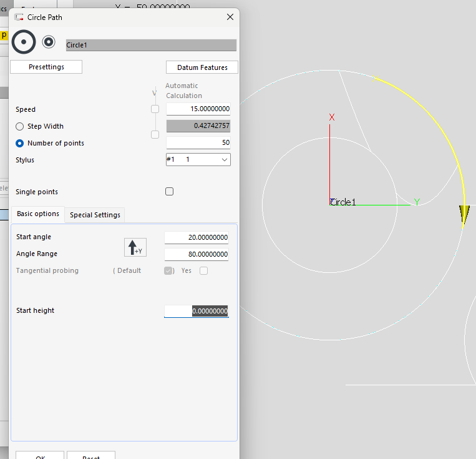Screen dimensions: 476x459
Task: Toggle automatic calculation checkbox for Speed
Action: [x=155, y=109]
